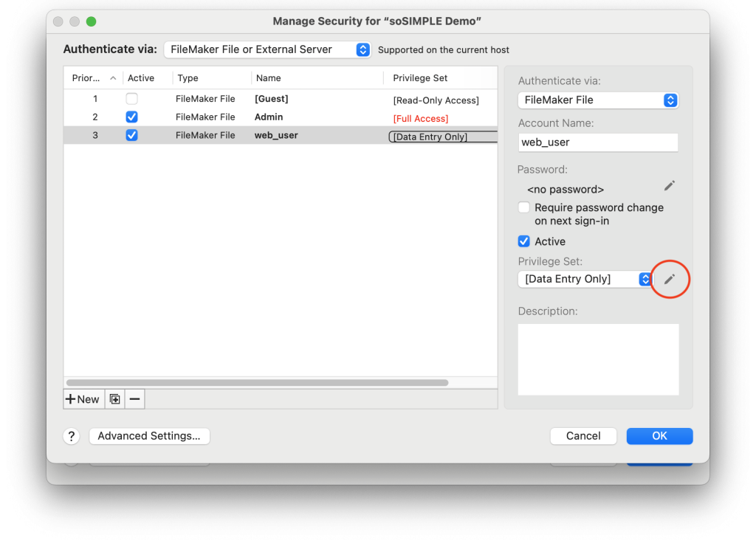Image resolution: width=756 pixels, height=546 pixels.
Task: Click the Privilege Set column header
Action: tap(420, 78)
